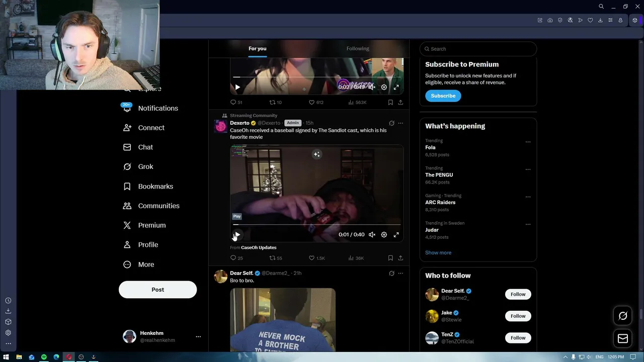Open more options for trending Fola

[528, 142]
